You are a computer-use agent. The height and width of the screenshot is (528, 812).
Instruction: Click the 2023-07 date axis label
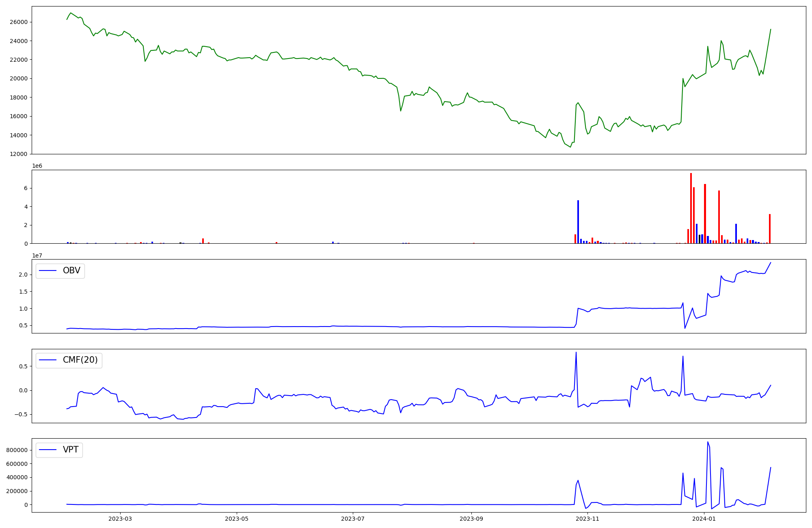(x=353, y=519)
